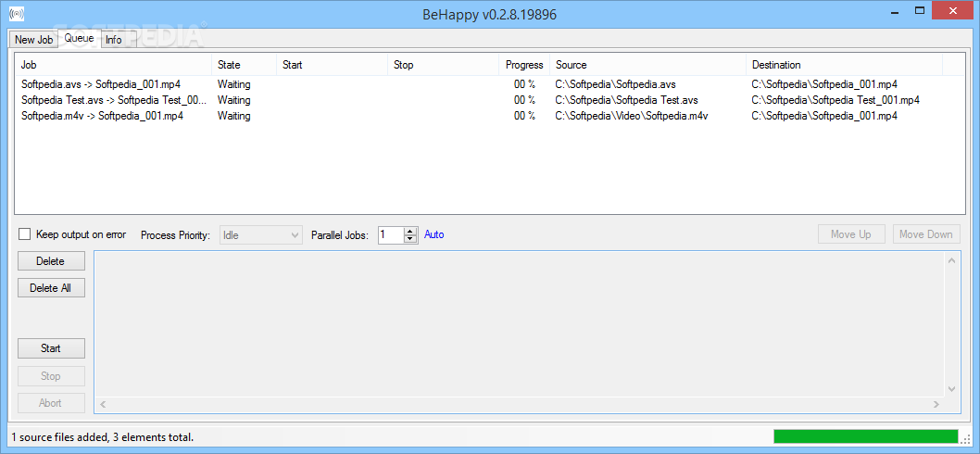980x454 pixels.
Task: Click the Delete button
Action: [x=51, y=260]
